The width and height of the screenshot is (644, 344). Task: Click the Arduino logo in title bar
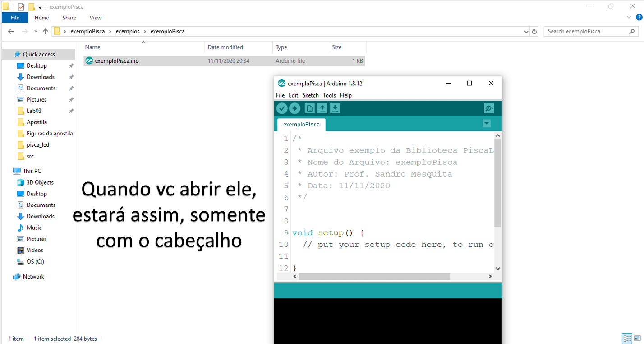pyautogui.click(x=281, y=83)
